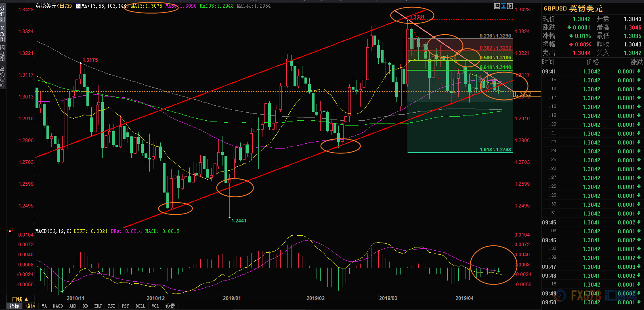Switch to the RSI indicator
The image size is (644, 310).
coord(111,306)
